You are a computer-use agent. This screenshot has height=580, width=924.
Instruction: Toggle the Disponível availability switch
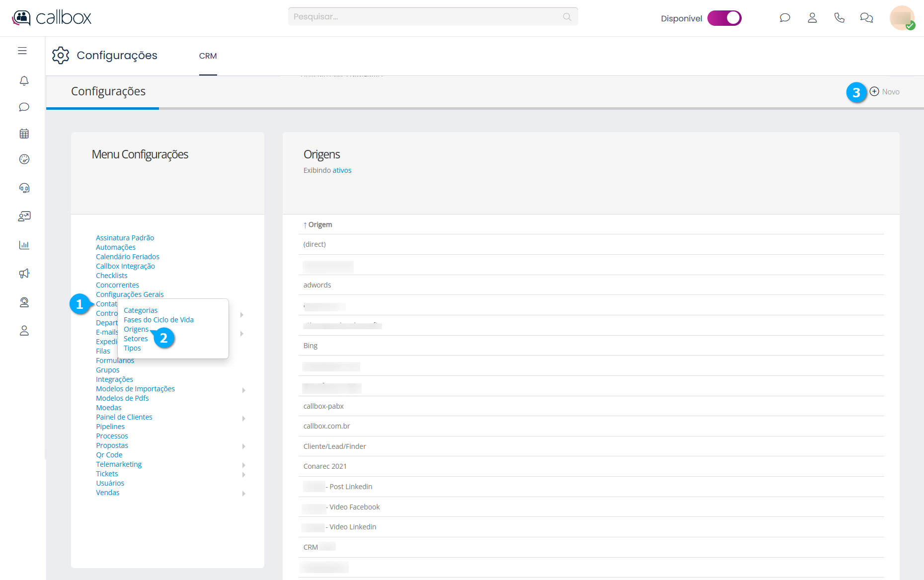point(724,18)
